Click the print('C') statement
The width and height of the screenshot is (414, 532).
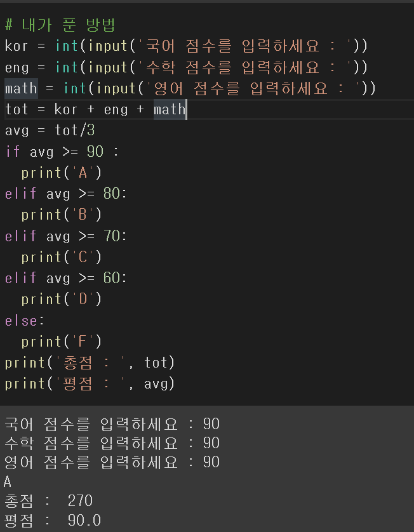tap(62, 257)
